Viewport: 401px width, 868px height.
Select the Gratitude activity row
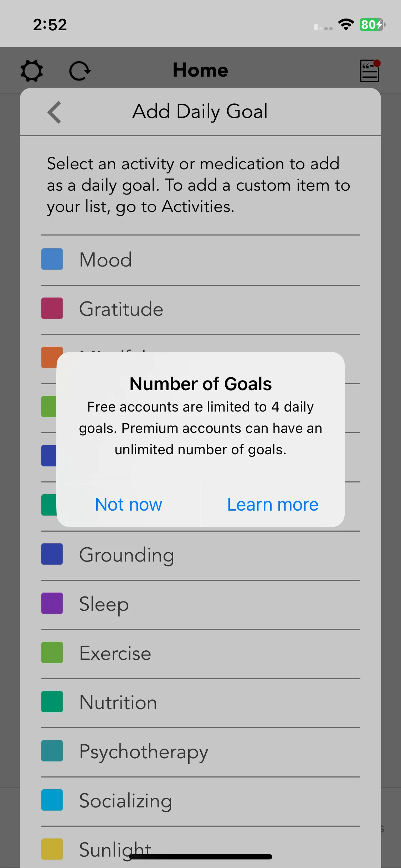200,309
